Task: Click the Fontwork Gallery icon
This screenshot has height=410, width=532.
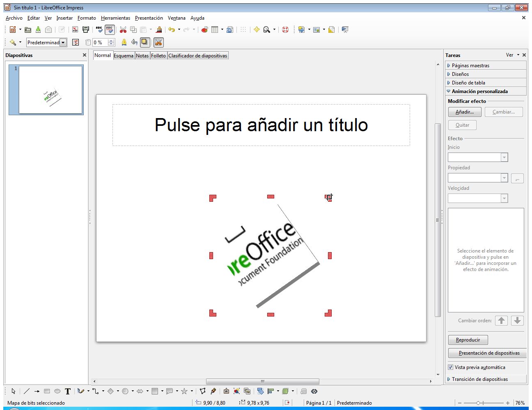Action: 226,391
